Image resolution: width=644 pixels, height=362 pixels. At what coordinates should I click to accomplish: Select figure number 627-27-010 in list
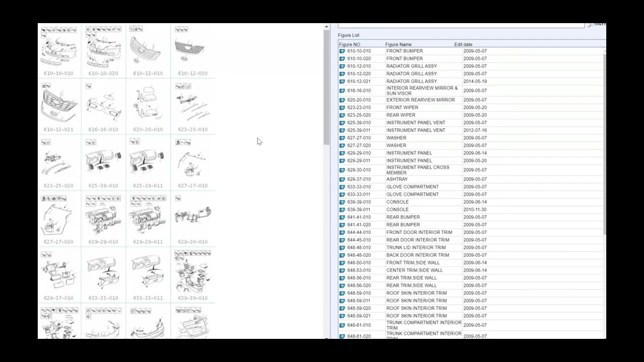coord(359,138)
